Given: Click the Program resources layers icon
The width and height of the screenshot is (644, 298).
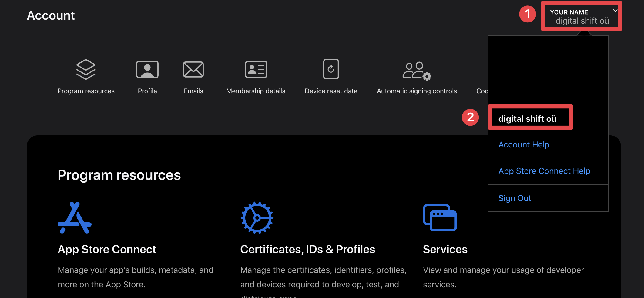Looking at the screenshot, I should (x=86, y=69).
